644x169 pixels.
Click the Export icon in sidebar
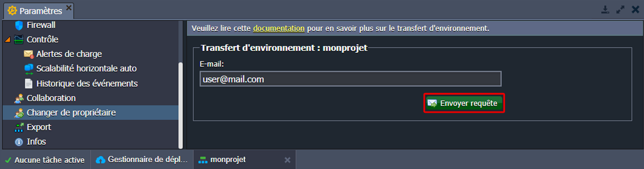pyautogui.click(x=19, y=127)
